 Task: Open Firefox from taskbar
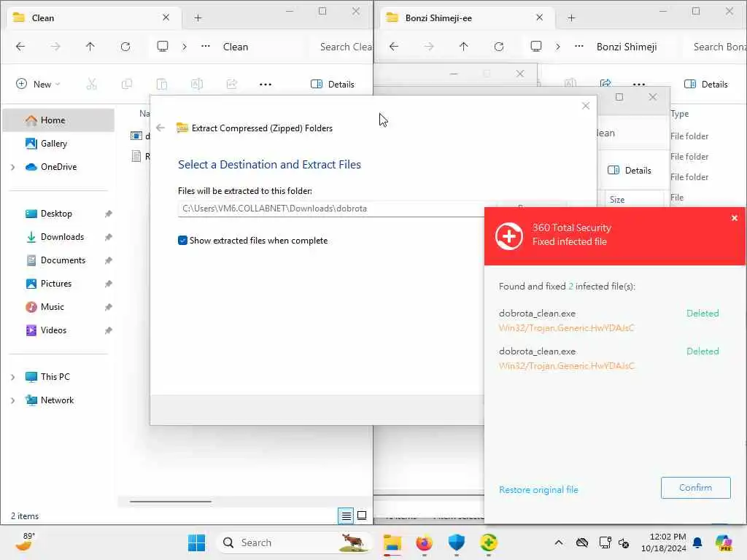coord(424,542)
